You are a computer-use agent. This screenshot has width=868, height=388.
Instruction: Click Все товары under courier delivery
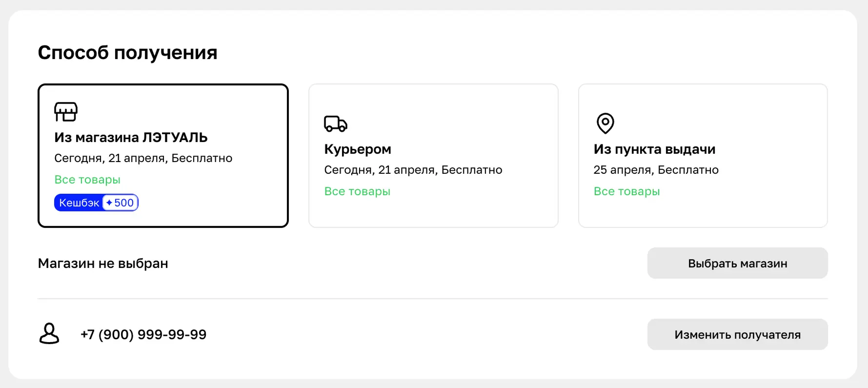point(357,191)
